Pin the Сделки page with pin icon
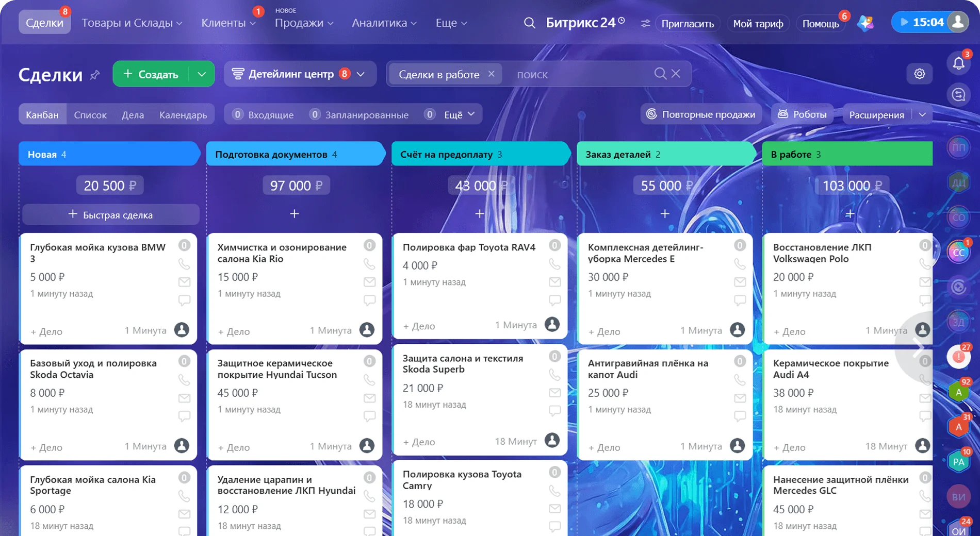The height and width of the screenshot is (536, 980). (x=94, y=75)
